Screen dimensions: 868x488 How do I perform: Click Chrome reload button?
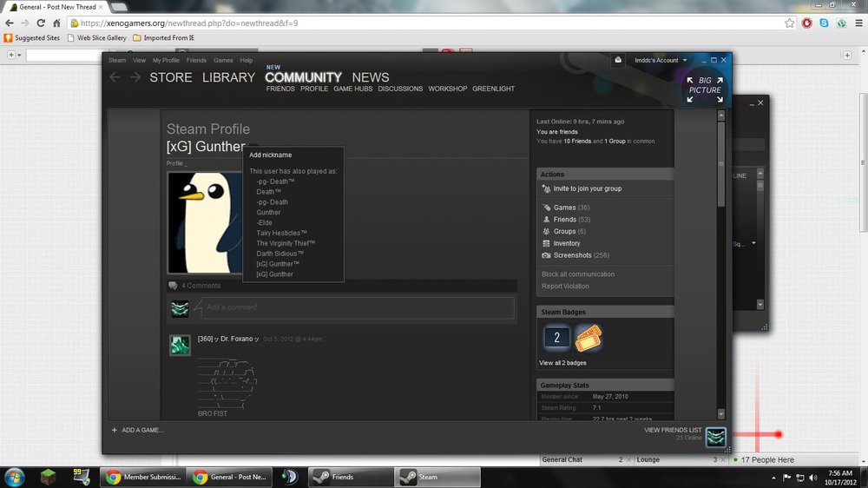tap(41, 23)
